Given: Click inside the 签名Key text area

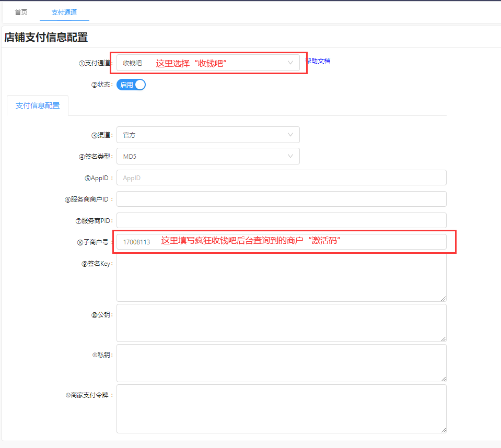Looking at the screenshot, I should click(x=282, y=278).
